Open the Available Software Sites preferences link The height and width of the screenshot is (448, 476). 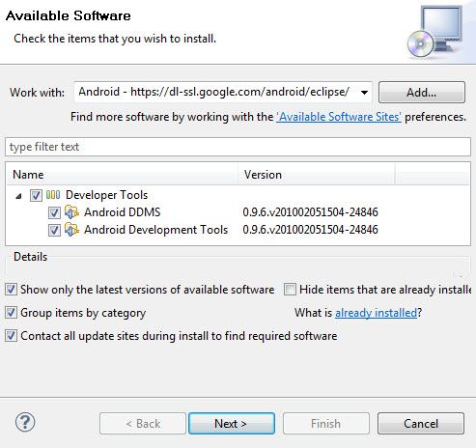coord(339,117)
